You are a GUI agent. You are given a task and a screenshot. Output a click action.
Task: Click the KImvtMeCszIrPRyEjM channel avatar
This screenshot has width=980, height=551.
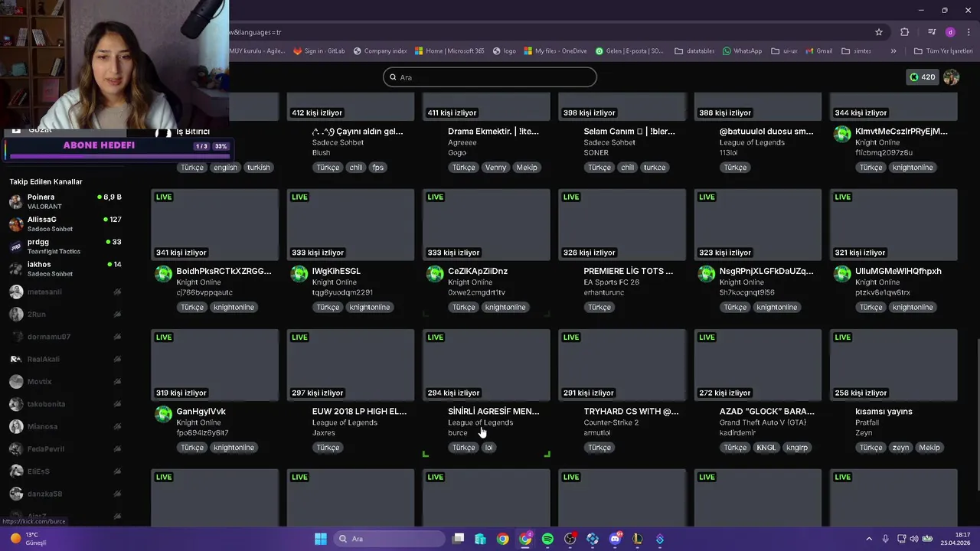tap(842, 134)
